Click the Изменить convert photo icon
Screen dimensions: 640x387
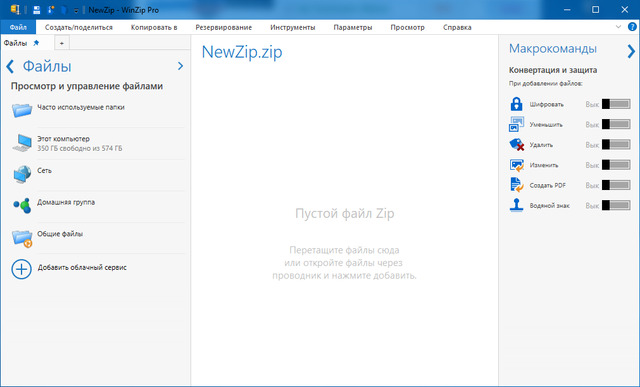click(516, 165)
